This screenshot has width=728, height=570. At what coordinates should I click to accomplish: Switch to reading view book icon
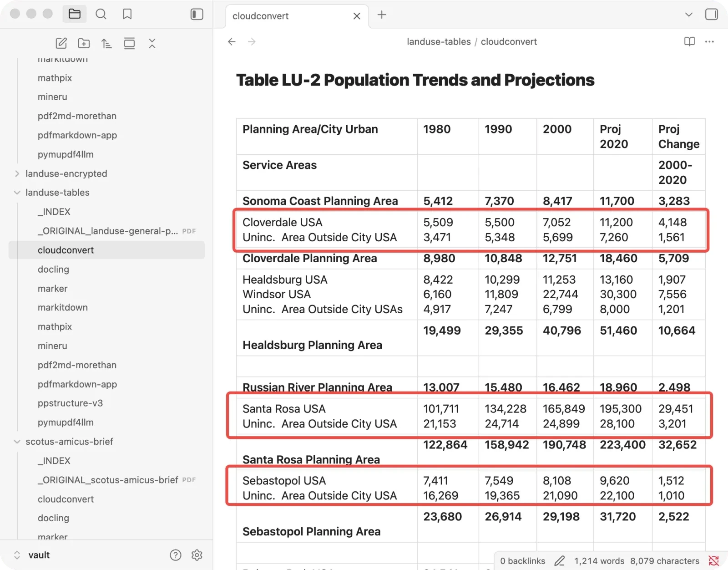click(689, 41)
